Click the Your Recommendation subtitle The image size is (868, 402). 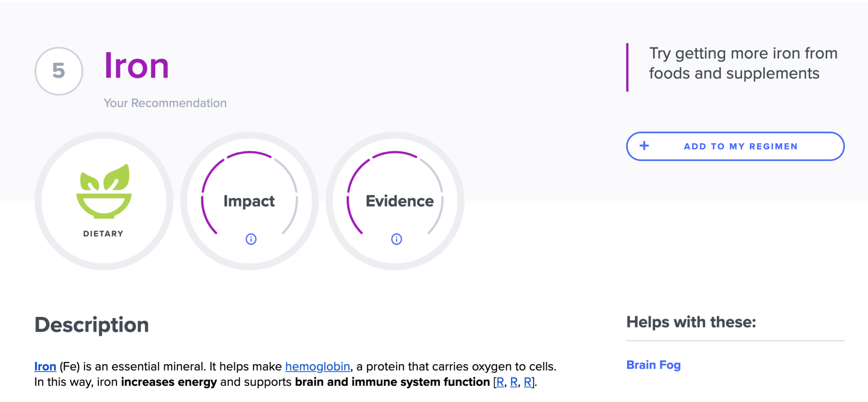click(165, 103)
